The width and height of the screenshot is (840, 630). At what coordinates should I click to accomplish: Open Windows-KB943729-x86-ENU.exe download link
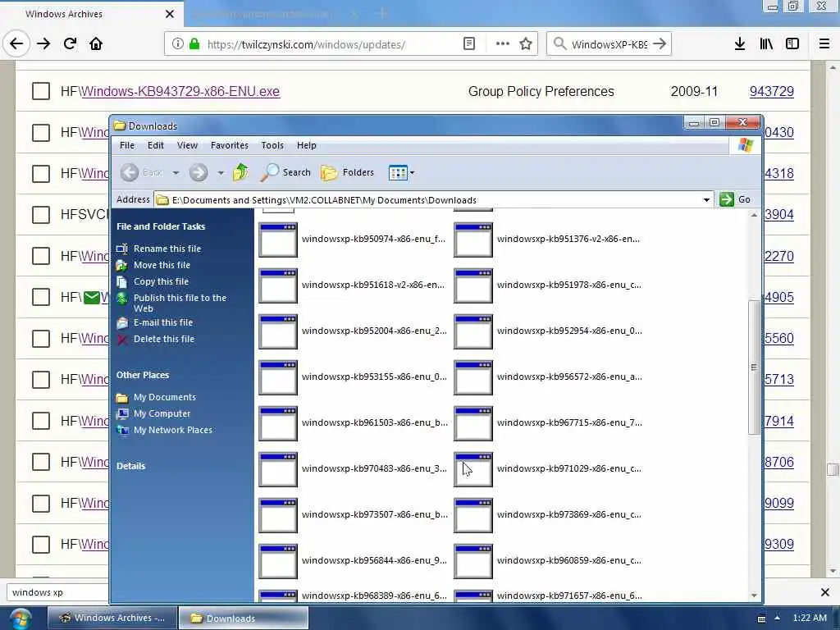180,92
